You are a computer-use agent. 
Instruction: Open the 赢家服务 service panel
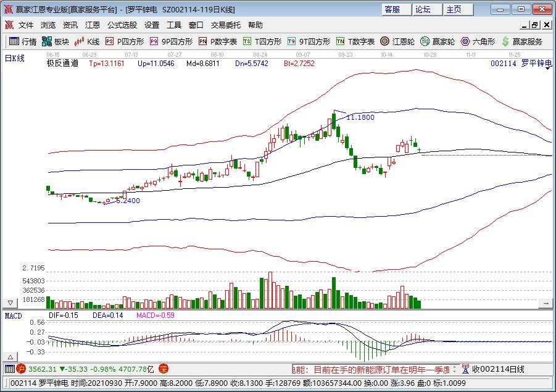[522, 41]
